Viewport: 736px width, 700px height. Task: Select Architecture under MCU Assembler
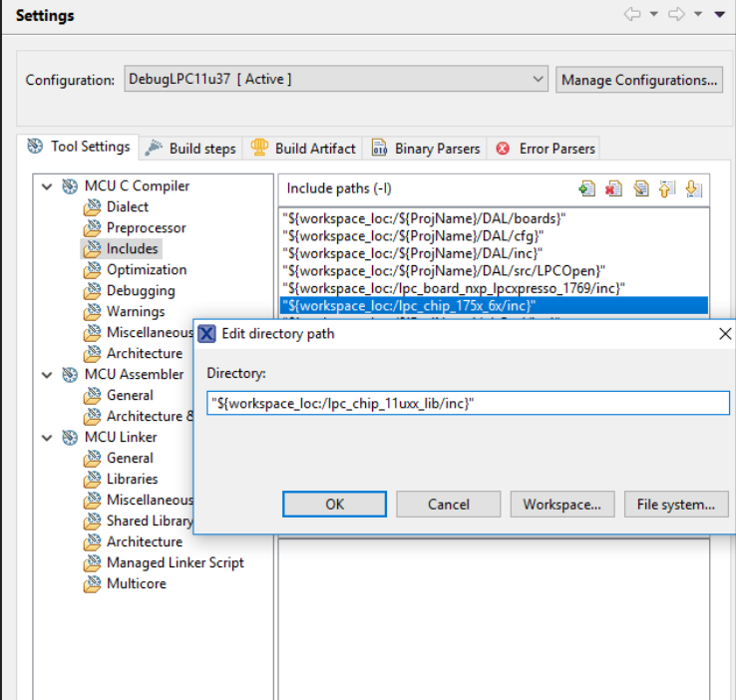150,416
